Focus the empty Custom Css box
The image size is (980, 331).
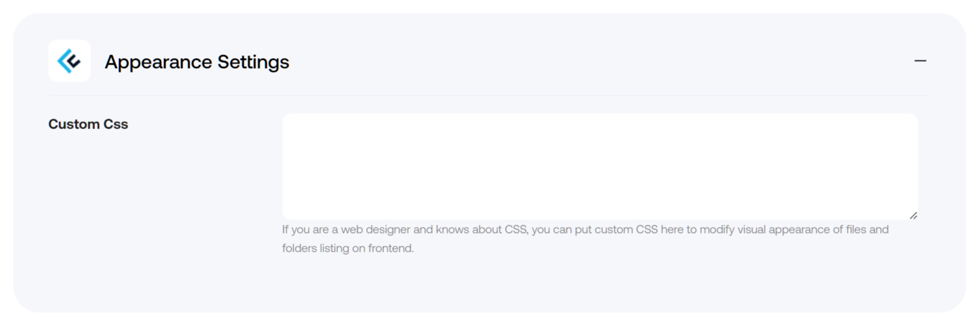click(x=600, y=167)
